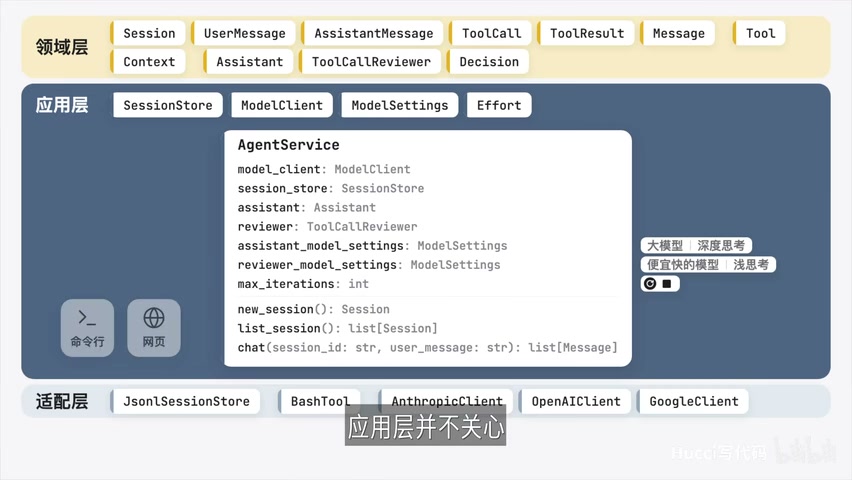Screen dimensions: 852x480
Task: Select the ToolCall box
Action: pos(491,33)
